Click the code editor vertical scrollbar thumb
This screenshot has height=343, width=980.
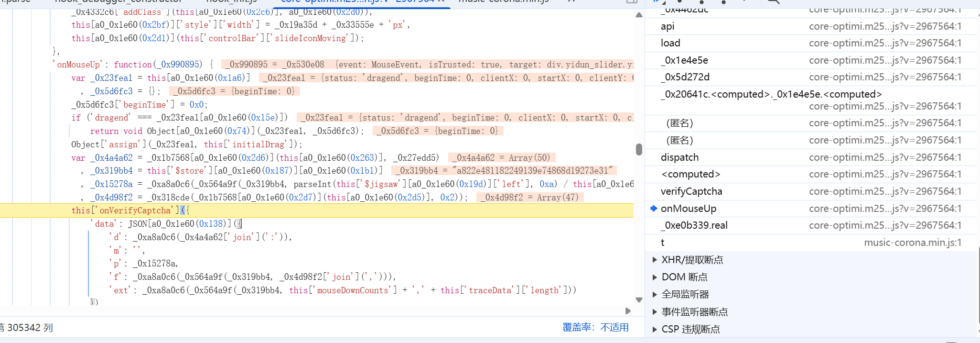pos(639,149)
